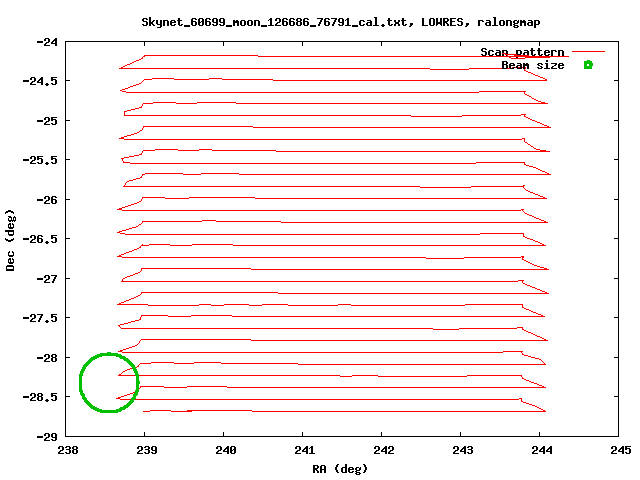Click the 'Dec (deg)' y-axis label
The width and height of the screenshot is (640, 480).
pos(10,240)
